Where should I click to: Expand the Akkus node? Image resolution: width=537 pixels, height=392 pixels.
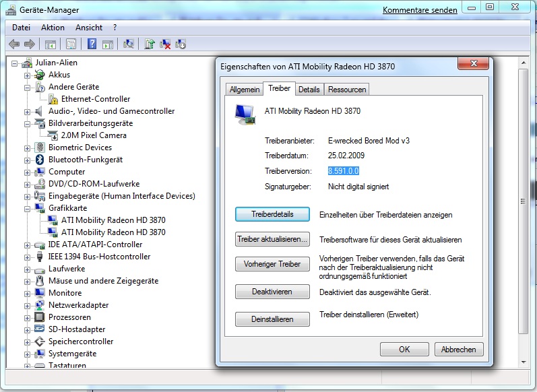[27, 75]
